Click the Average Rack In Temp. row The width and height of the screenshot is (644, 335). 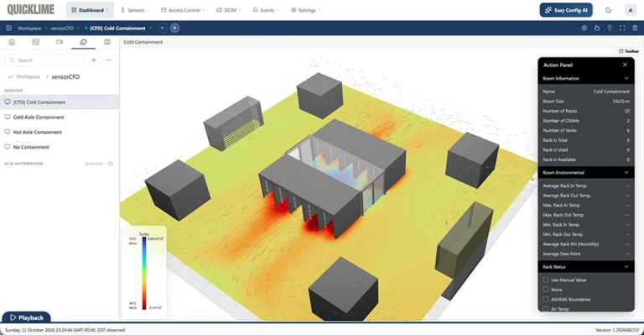point(585,186)
